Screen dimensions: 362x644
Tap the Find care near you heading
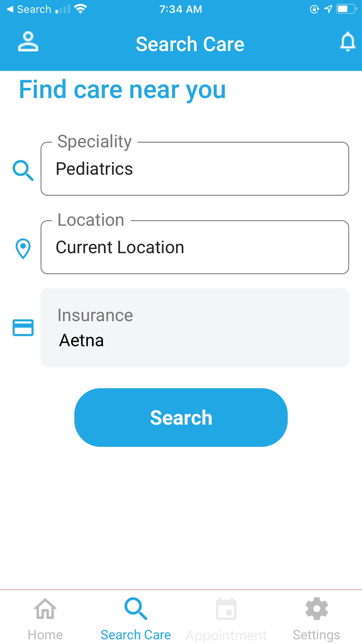click(122, 89)
